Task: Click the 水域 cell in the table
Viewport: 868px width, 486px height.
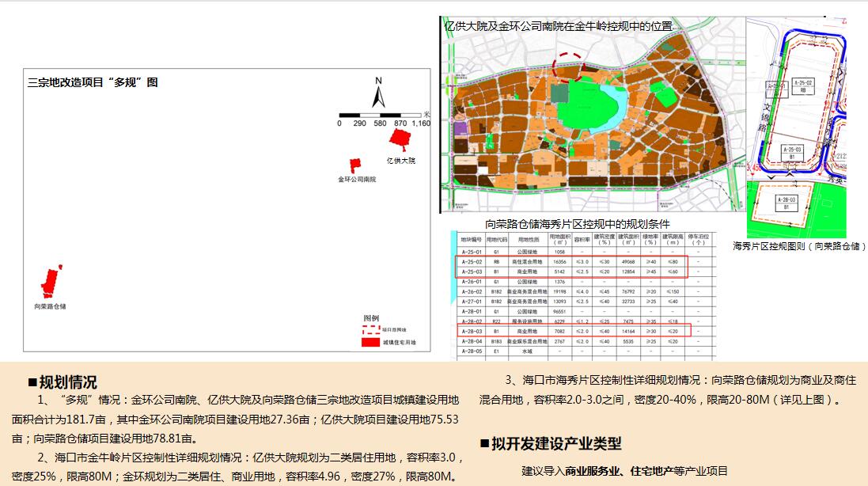Action: (528, 351)
